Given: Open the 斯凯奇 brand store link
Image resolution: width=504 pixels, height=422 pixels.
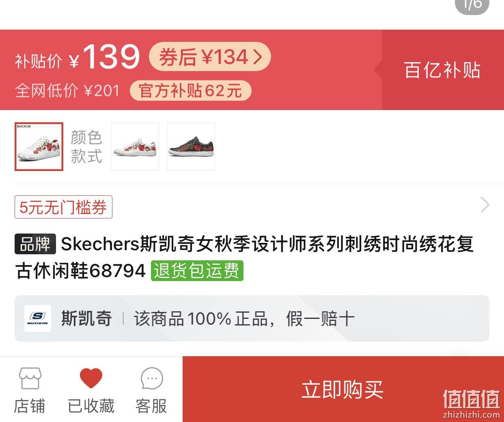Looking at the screenshot, I should pos(86,318).
